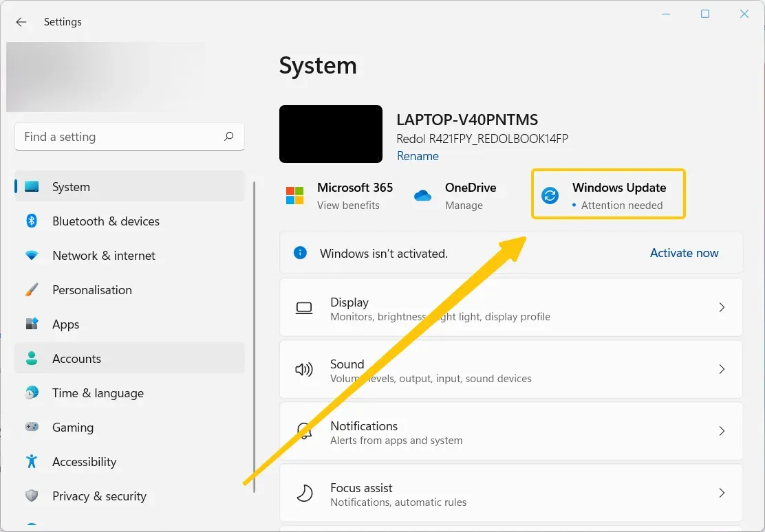The image size is (765, 532).
Task: Click the Display laptop icon
Action: click(x=304, y=308)
